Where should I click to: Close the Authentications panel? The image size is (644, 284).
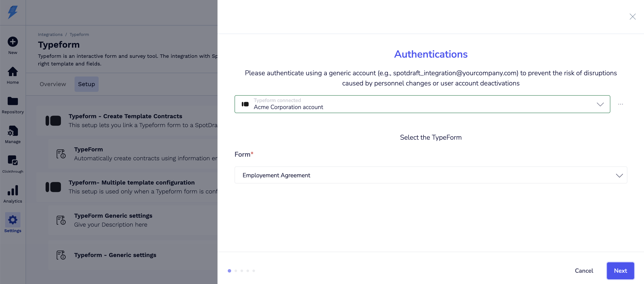coord(632,17)
